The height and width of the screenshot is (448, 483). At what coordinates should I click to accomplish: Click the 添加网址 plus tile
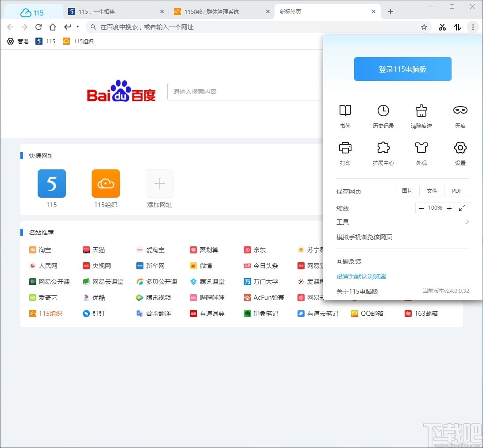[159, 184]
